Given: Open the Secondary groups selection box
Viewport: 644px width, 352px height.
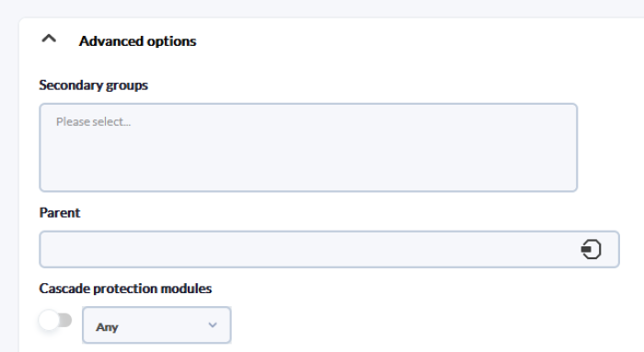Looking at the screenshot, I should tap(308, 148).
